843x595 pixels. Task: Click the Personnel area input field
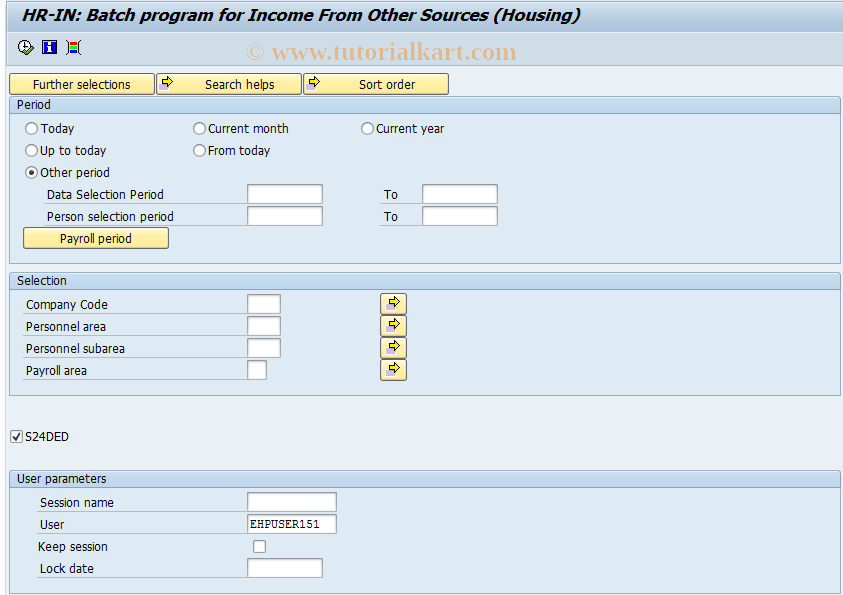(264, 326)
